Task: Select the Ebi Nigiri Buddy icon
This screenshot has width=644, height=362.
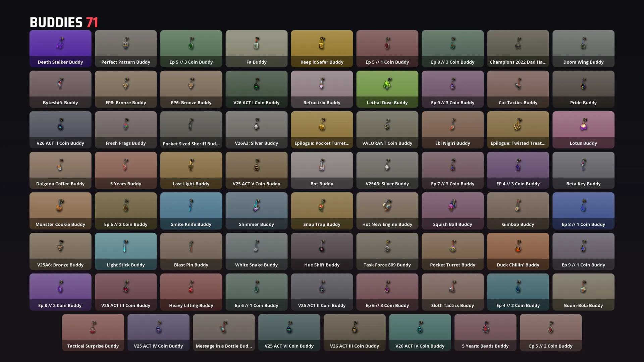Action: tap(453, 125)
